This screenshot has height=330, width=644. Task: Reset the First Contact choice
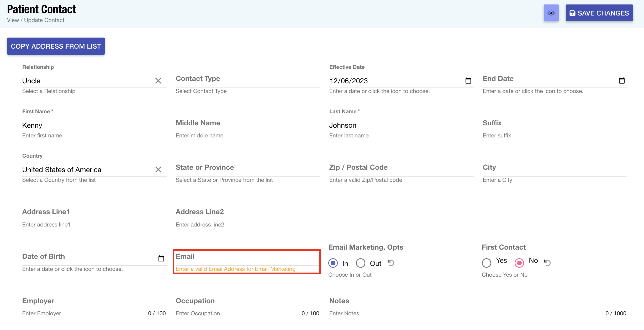point(547,262)
